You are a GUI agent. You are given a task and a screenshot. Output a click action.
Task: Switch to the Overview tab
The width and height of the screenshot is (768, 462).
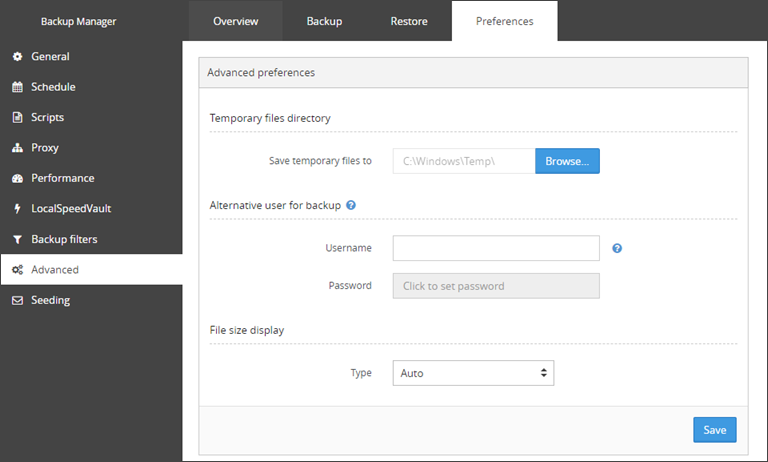(236, 21)
